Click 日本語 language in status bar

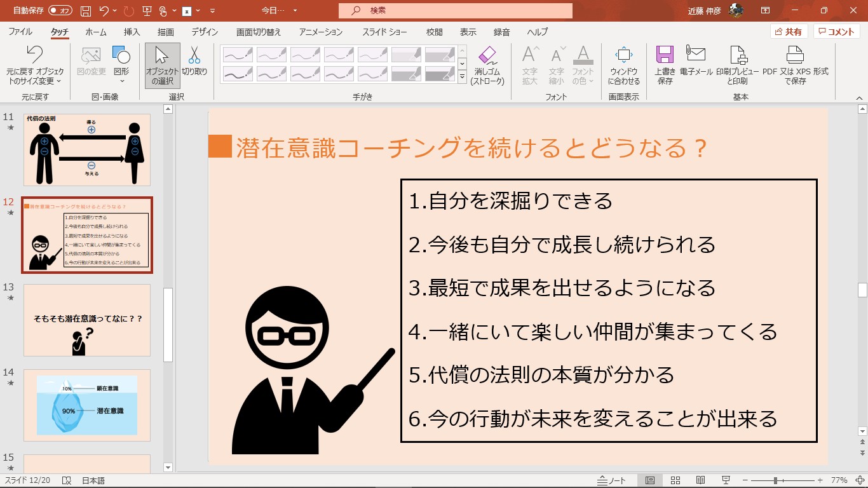(x=93, y=480)
